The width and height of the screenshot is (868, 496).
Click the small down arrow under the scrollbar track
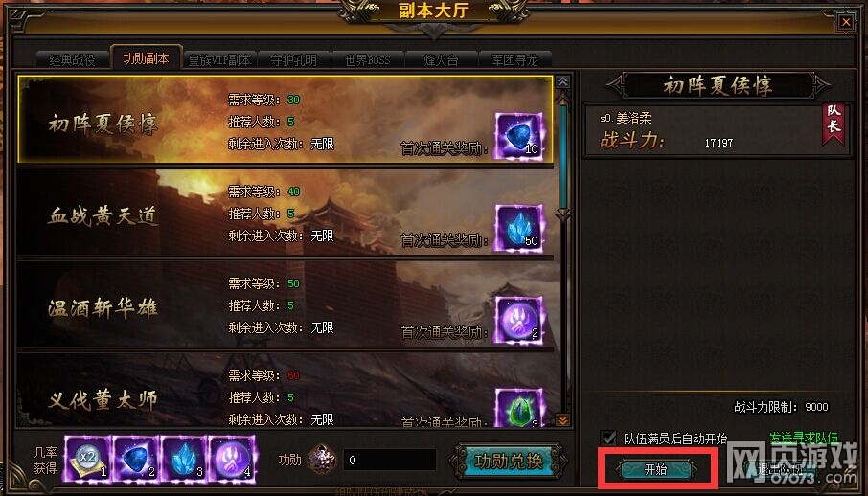[563, 214]
